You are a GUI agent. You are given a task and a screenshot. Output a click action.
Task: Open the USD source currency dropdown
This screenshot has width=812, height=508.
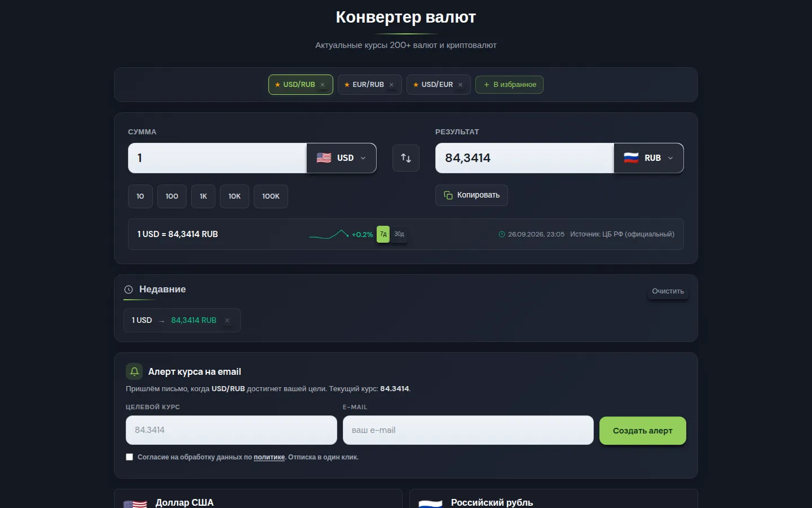[341, 158]
